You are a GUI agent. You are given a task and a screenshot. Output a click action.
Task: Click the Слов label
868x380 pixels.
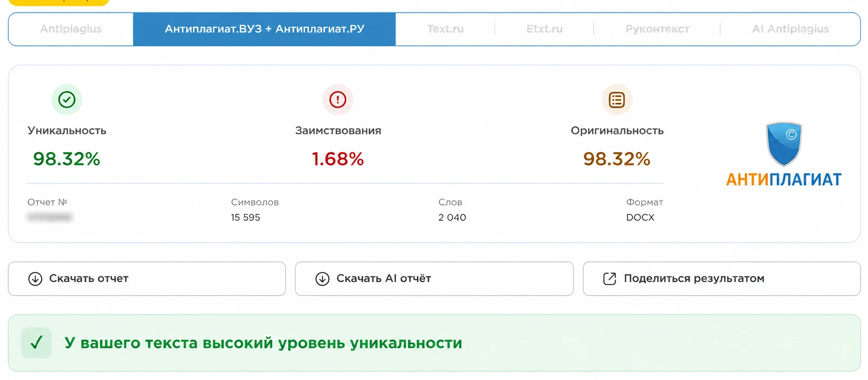coord(450,202)
